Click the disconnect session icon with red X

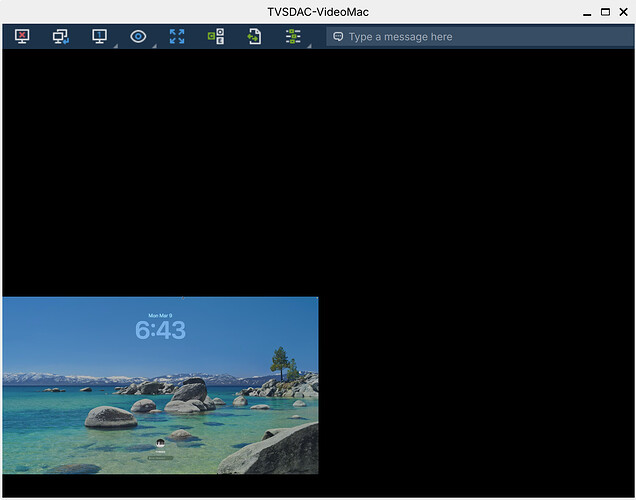[x=22, y=36]
